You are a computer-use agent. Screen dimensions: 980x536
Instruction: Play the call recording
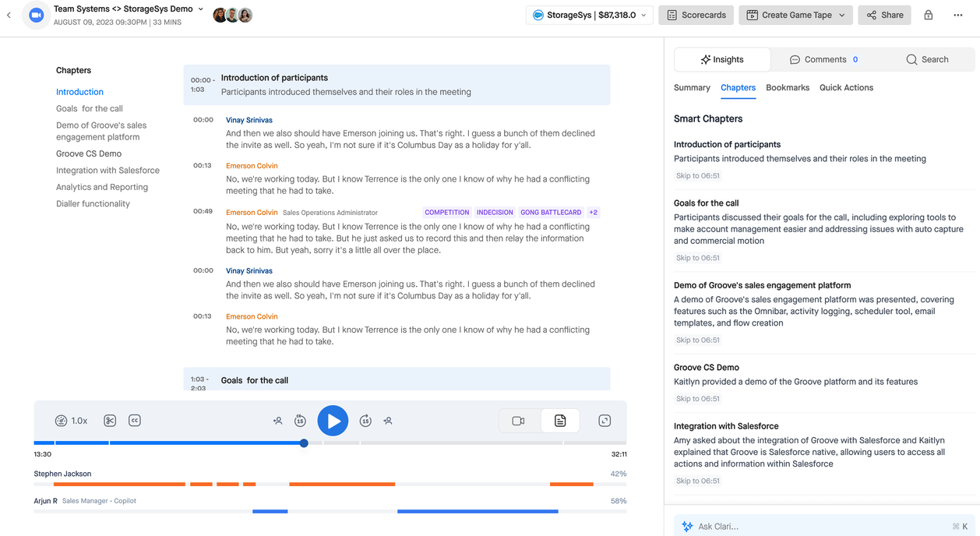333,421
